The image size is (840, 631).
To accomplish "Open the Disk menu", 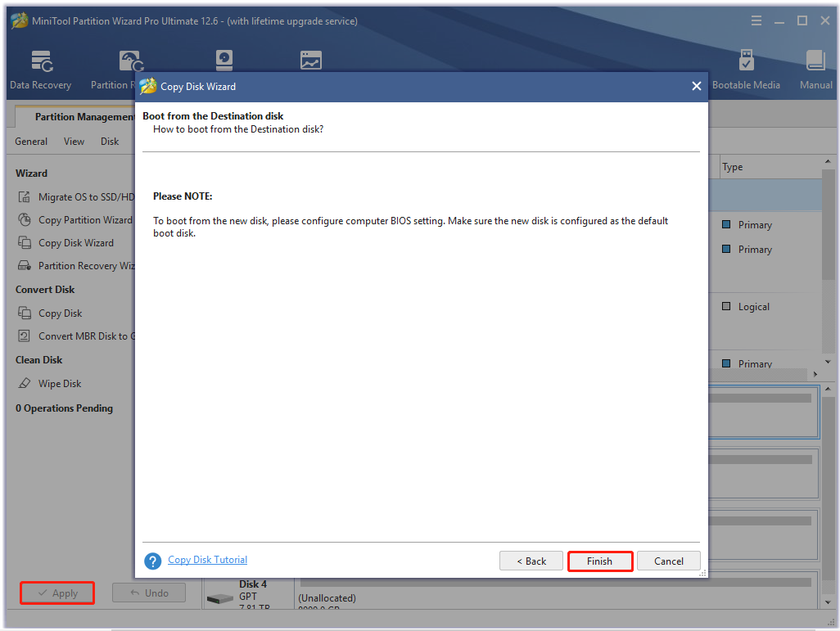I will coord(109,141).
